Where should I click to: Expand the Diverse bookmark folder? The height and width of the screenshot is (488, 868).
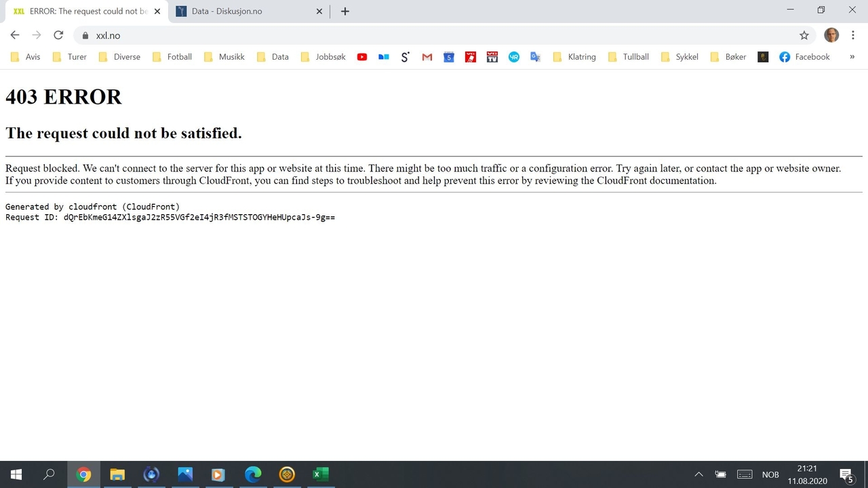point(119,57)
